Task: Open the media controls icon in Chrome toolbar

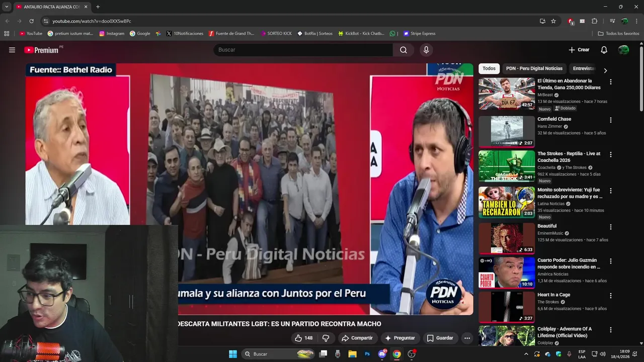Action: click(612, 21)
